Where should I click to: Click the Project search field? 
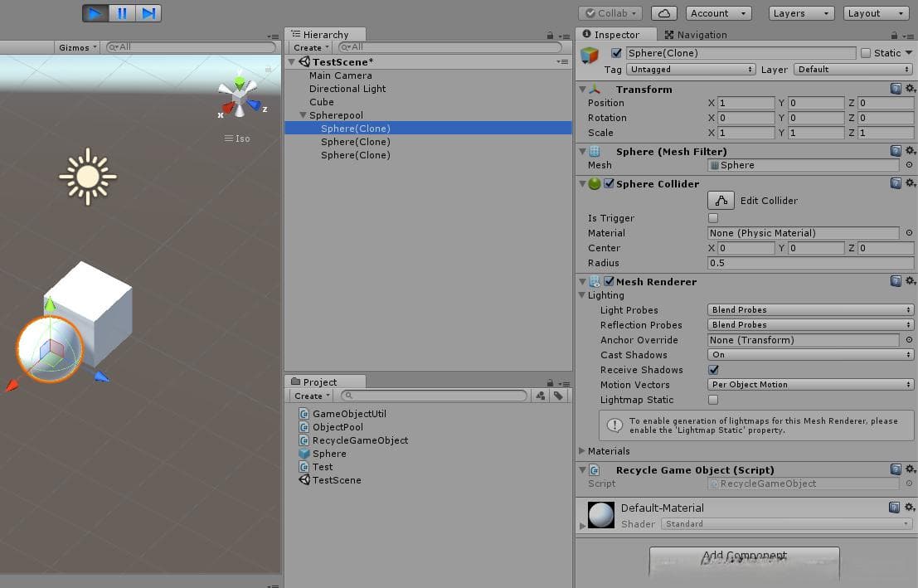(x=434, y=396)
